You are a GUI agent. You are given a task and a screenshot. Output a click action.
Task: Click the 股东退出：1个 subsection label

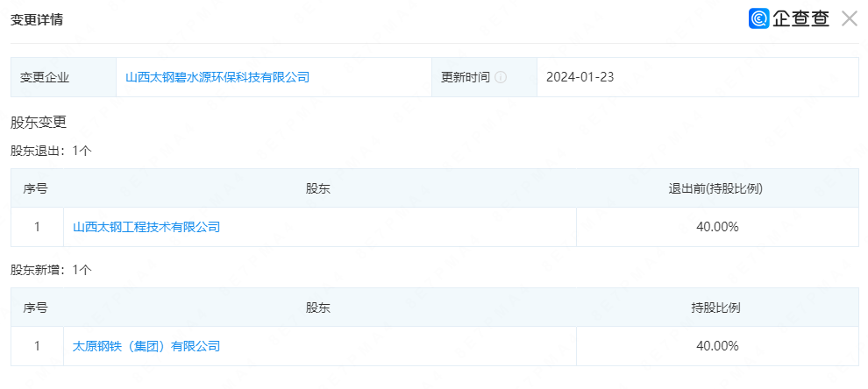51,151
